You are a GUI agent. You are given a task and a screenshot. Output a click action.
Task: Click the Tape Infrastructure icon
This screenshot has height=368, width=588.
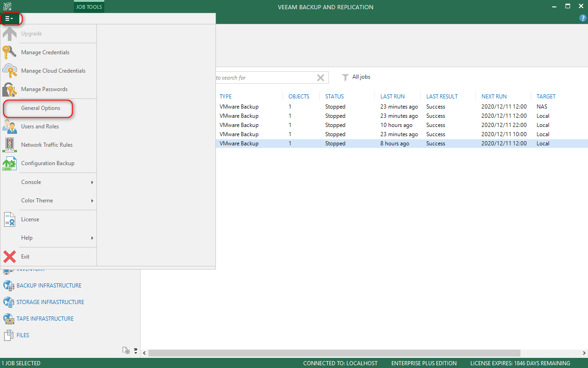pos(9,319)
